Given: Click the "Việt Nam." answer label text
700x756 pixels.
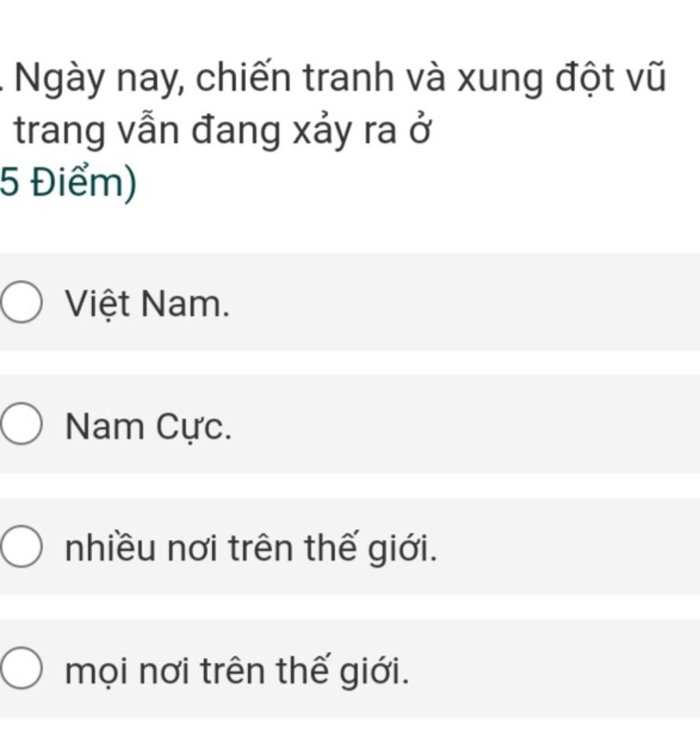Looking at the screenshot, I should coord(148,305).
